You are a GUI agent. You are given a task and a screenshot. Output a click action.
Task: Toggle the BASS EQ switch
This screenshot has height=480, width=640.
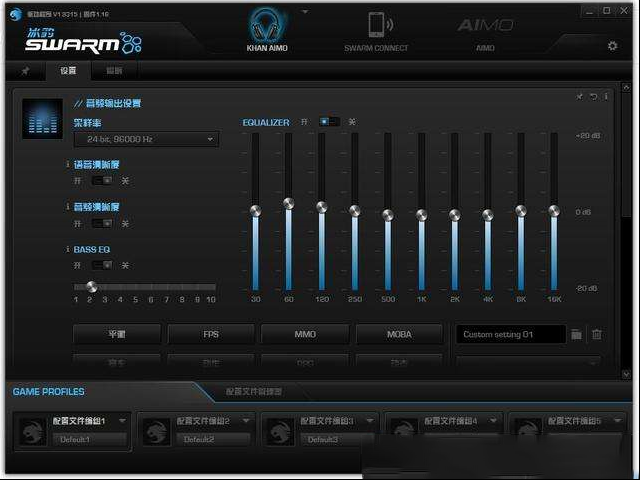[102, 265]
